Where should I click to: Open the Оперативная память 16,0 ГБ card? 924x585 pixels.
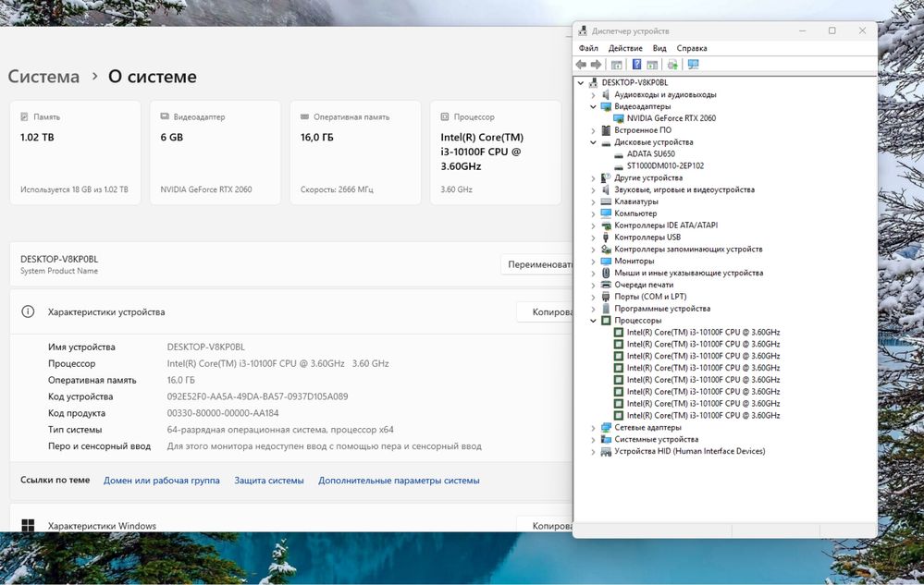point(355,152)
